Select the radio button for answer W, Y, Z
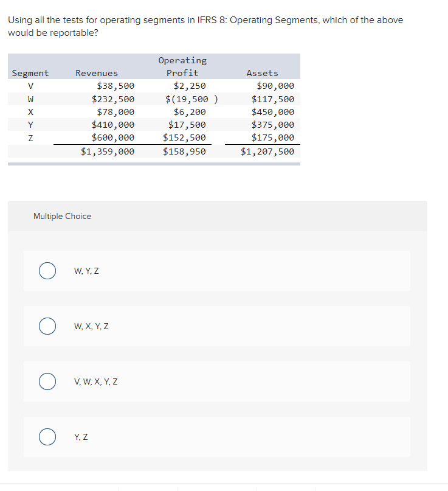Screen dimensions: 448x491 tap(47, 271)
